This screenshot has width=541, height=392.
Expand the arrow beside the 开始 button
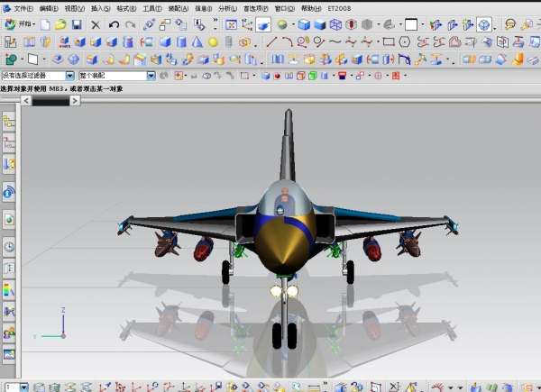34,24
